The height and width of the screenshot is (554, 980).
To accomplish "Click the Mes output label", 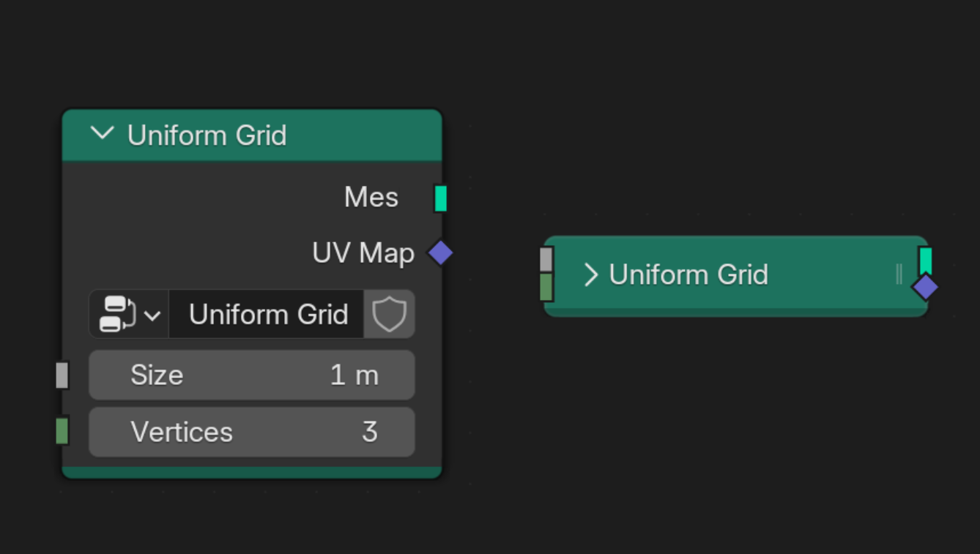I will [x=371, y=198].
